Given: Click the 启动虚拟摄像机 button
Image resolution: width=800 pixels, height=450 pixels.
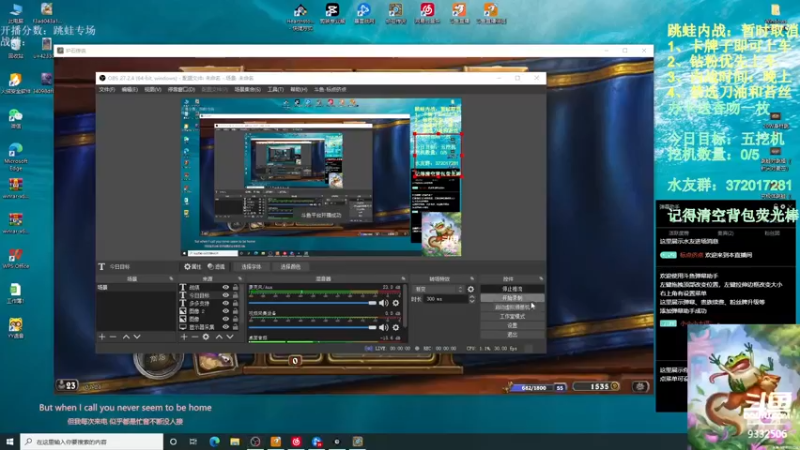Looking at the screenshot, I should pyautogui.click(x=512, y=307).
